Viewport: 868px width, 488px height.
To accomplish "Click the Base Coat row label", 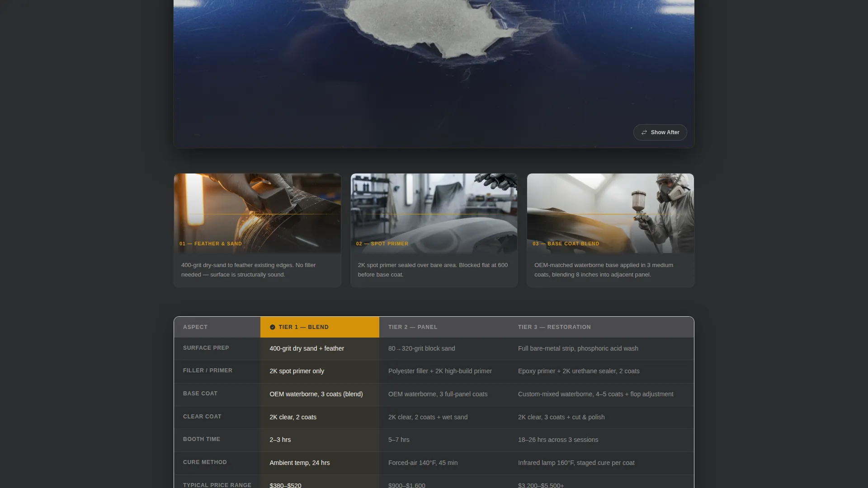I will pos(200,394).
